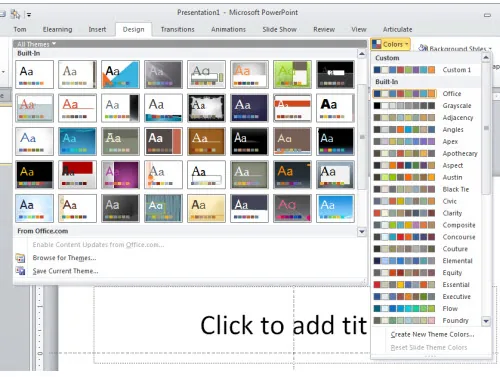Switch to the Animations tab
The image size is (500, 377).
pyautogui.click(x=228, y=29)
